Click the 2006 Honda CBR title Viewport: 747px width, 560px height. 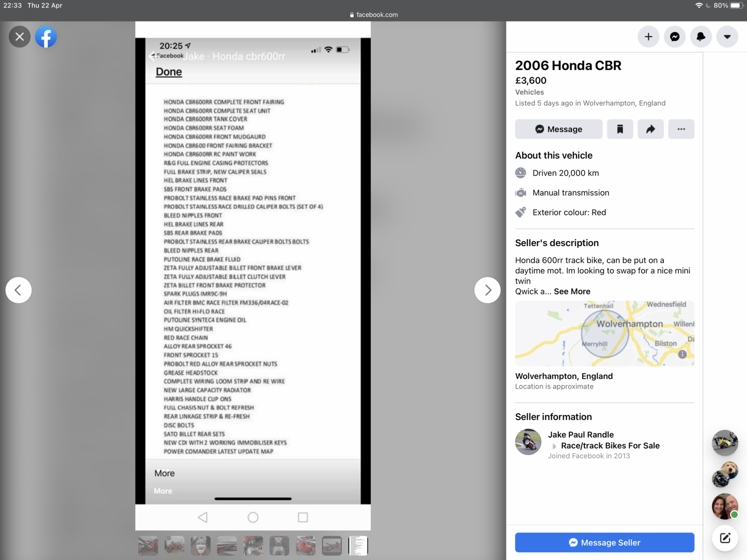click(568, 66)
